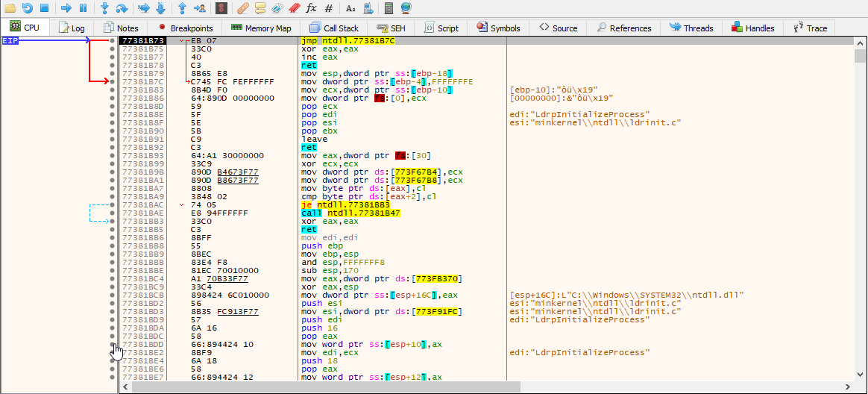Open a file with the folder icon
The width and height of the screenshot is (868, 394).
(10, 7)
